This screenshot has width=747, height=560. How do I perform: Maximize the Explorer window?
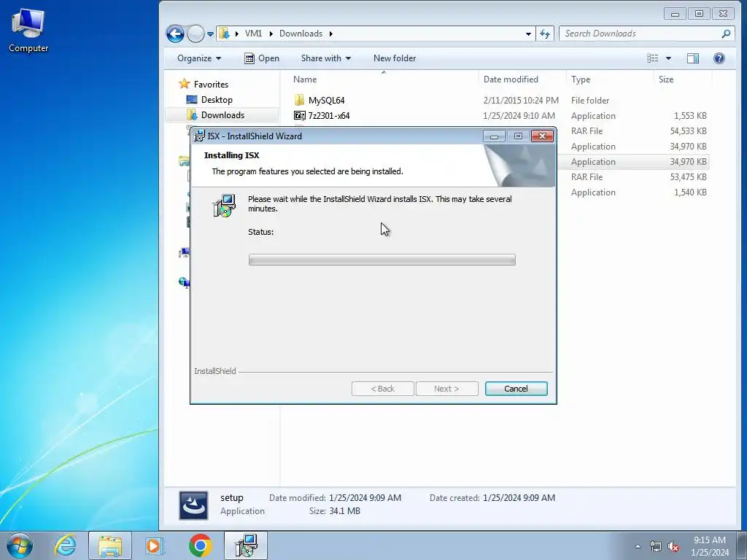699,13
